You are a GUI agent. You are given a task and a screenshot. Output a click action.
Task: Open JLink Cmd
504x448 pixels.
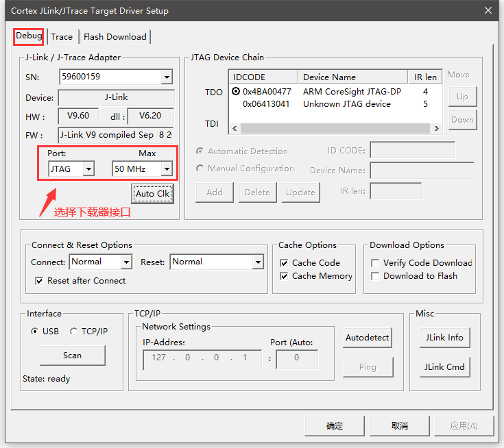tap(445, 366)
